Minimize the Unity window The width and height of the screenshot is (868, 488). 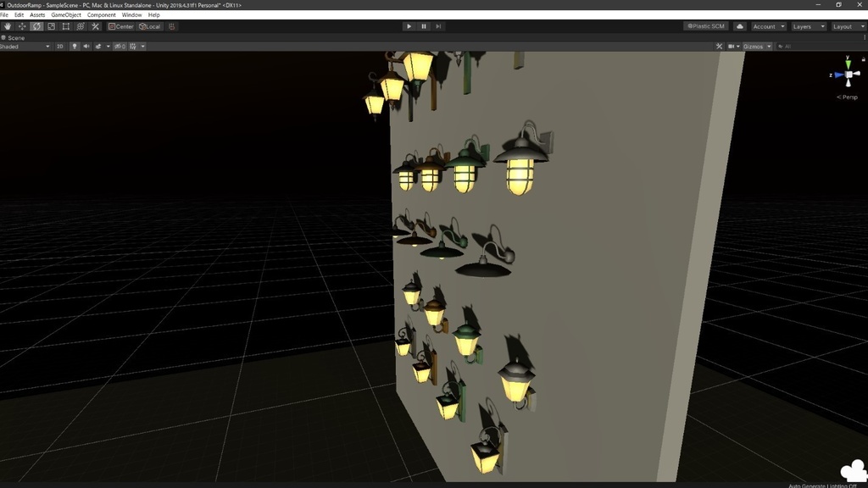pos(818,5)
